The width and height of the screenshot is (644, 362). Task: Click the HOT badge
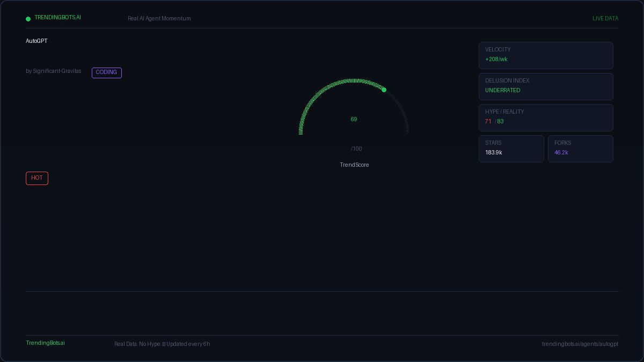tap(37, 178)
